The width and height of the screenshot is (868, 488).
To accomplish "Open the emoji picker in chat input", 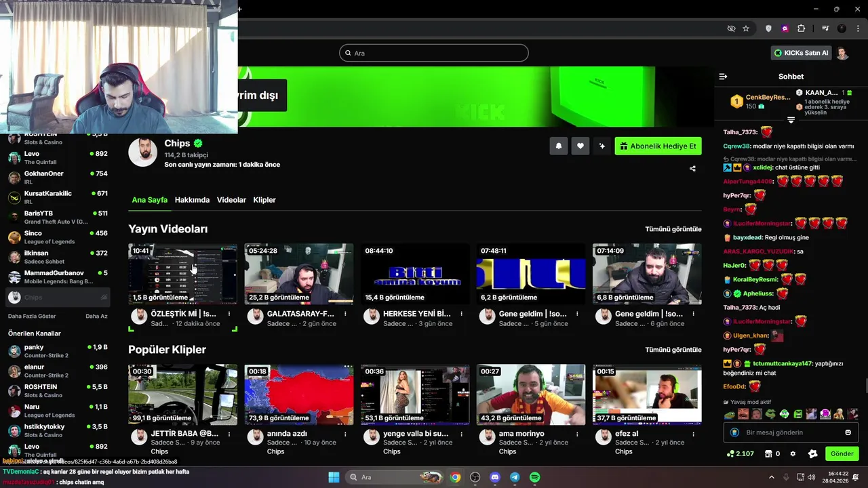I will point(848,432).
